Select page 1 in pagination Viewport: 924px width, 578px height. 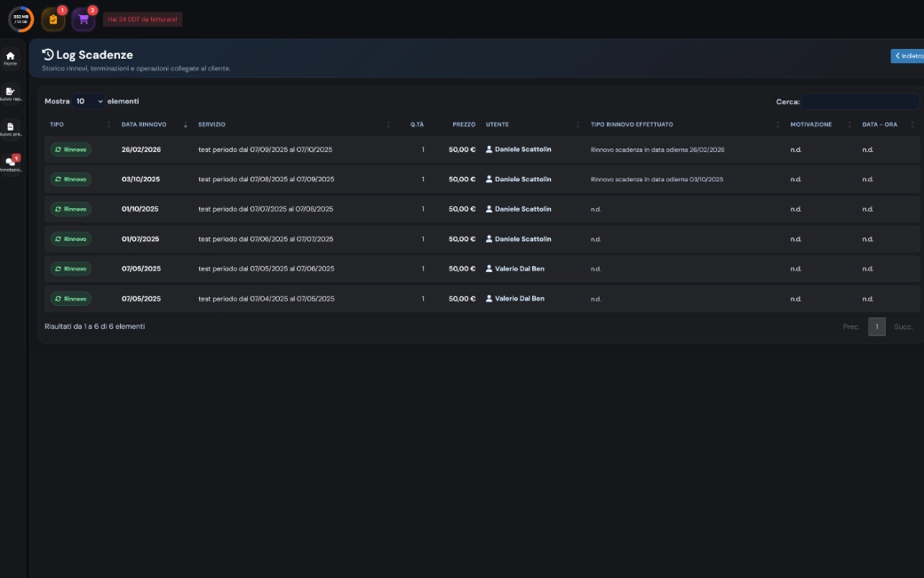877,326
